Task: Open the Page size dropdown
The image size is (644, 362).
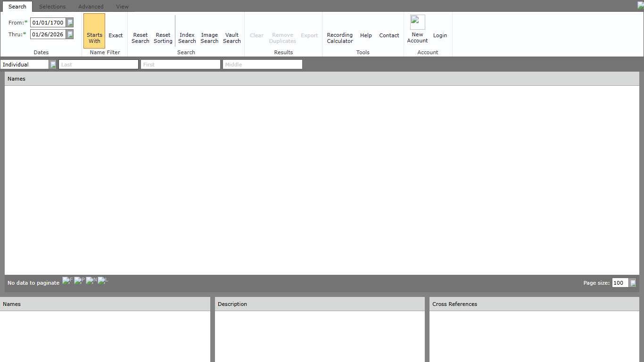Action: tap(633, 283)
